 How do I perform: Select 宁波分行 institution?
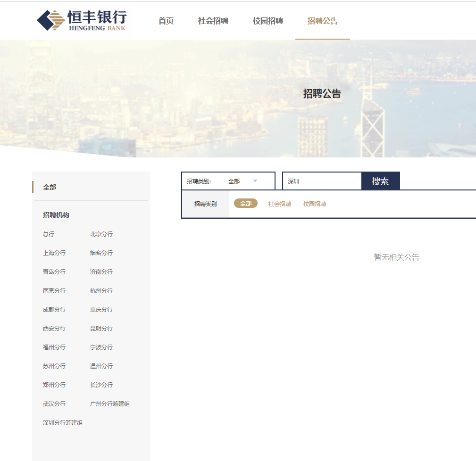[x=101, y=347]
